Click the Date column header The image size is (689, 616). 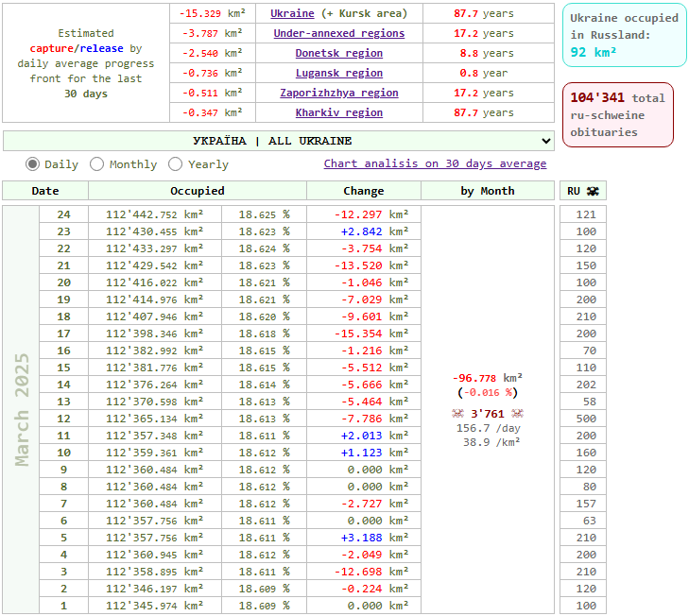click(45, 191)
